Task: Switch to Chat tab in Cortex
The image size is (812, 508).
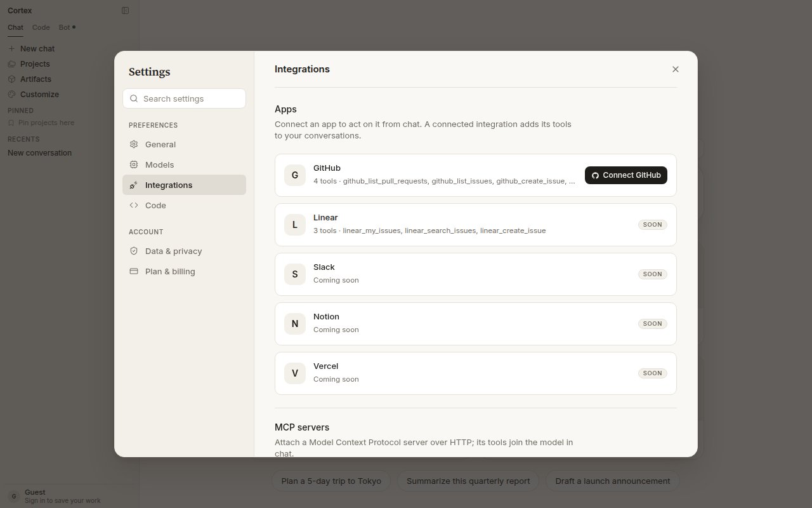Action: click(x=15, y=27)
